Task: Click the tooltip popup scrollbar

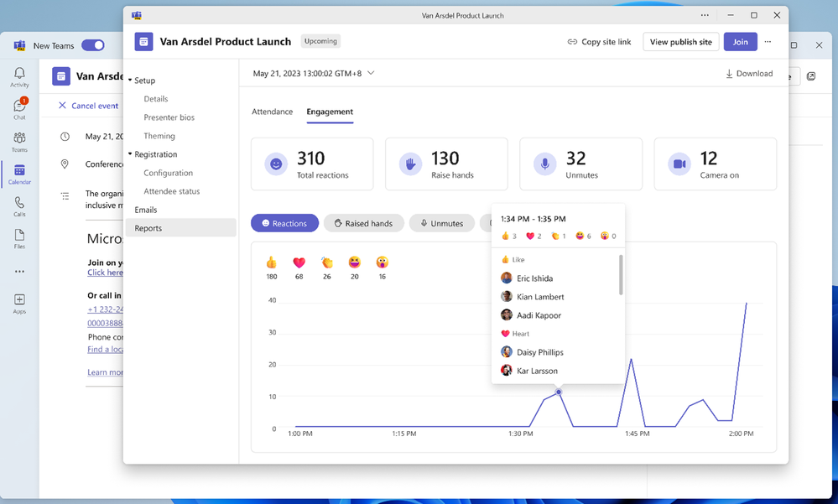Action: (621, 275)
